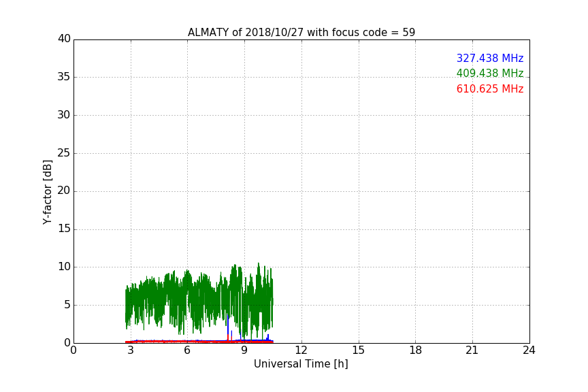Click the y-axis tick value '40'
Image resolution: width=588 pixels, height=392 pixels.
click(x=64, y=39)
